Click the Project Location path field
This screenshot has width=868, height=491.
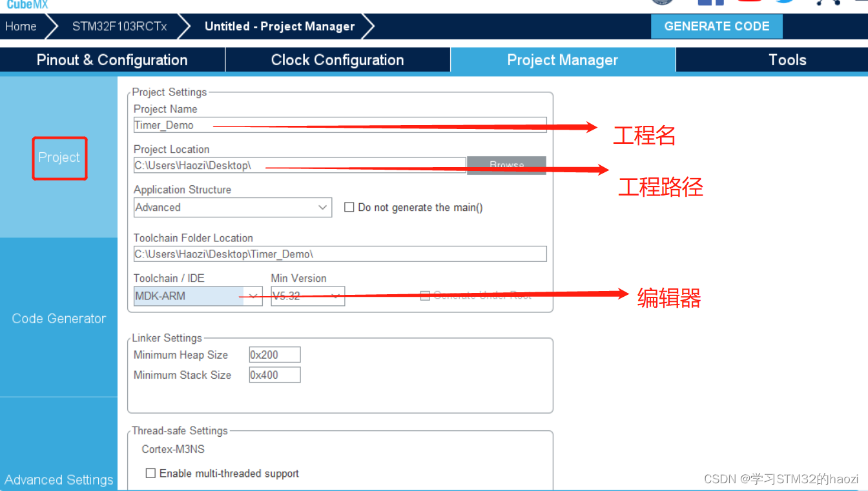(300, 165)
